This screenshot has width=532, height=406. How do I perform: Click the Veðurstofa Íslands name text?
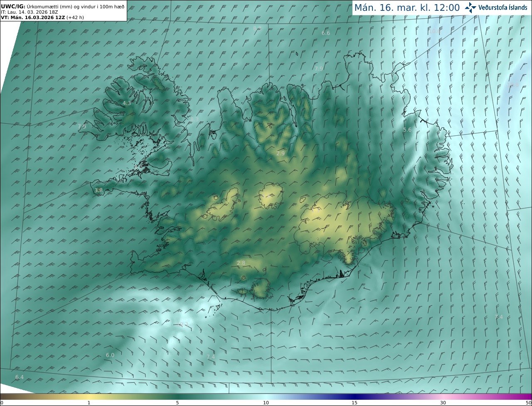click(503, 7)
